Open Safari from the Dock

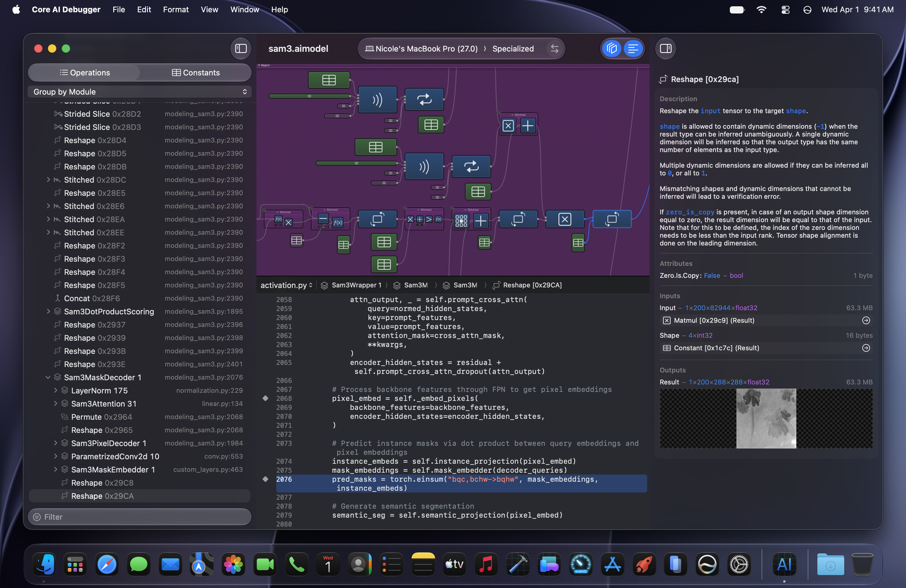pyautogui.click(x=107, y=564)
